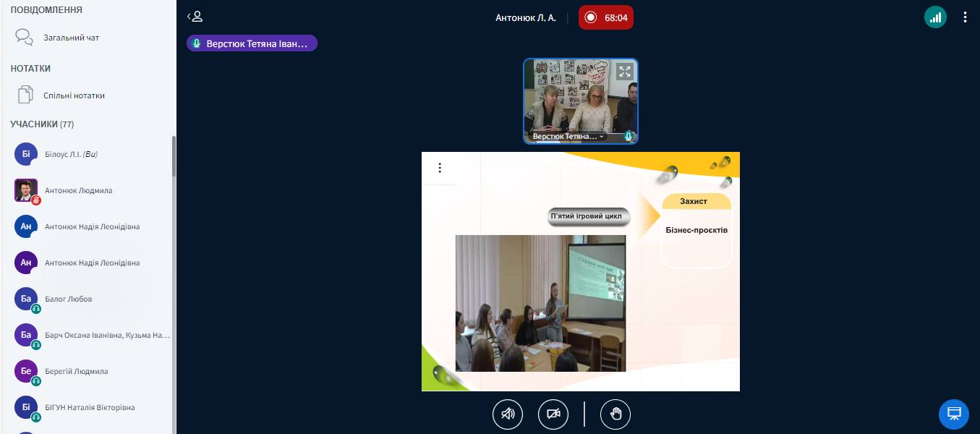Restore presentation button bottom right
The image size is (980, 434).
coord(953,414)
